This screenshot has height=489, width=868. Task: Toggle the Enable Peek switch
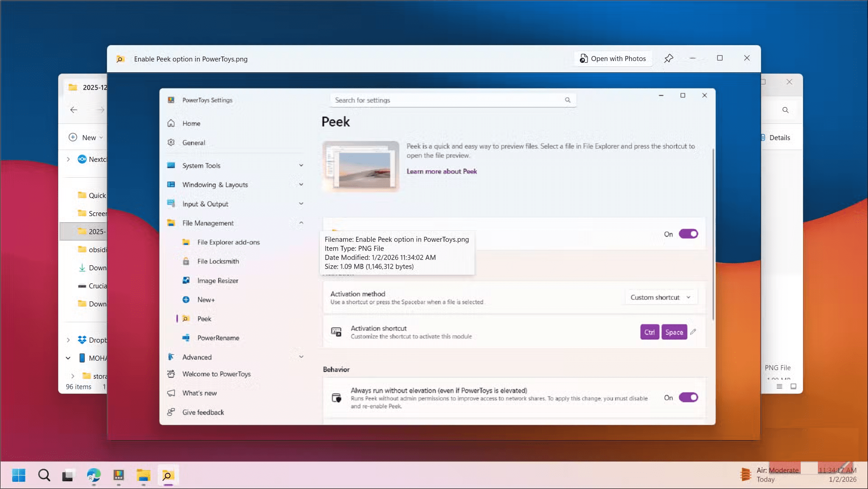click(688, 234)
